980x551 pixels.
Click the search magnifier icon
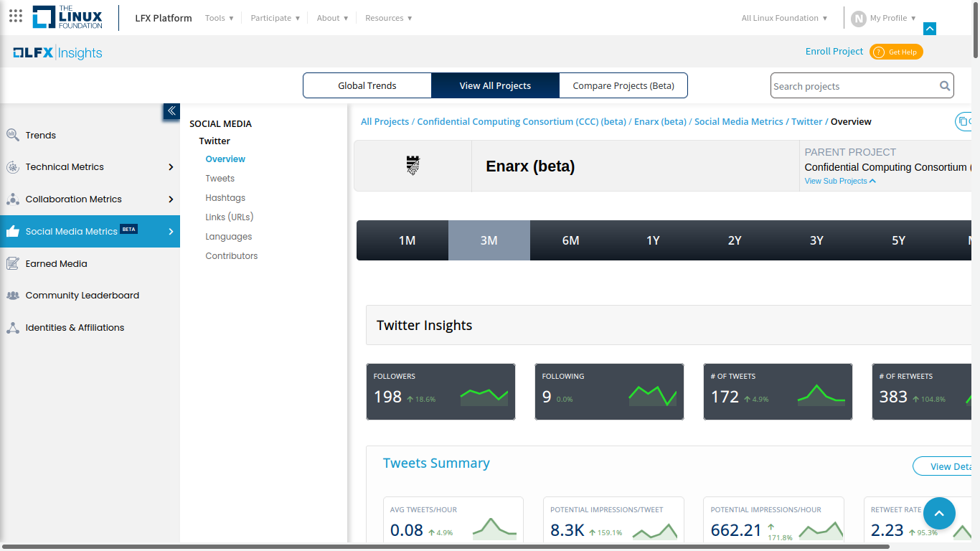(x=945, y=86)
